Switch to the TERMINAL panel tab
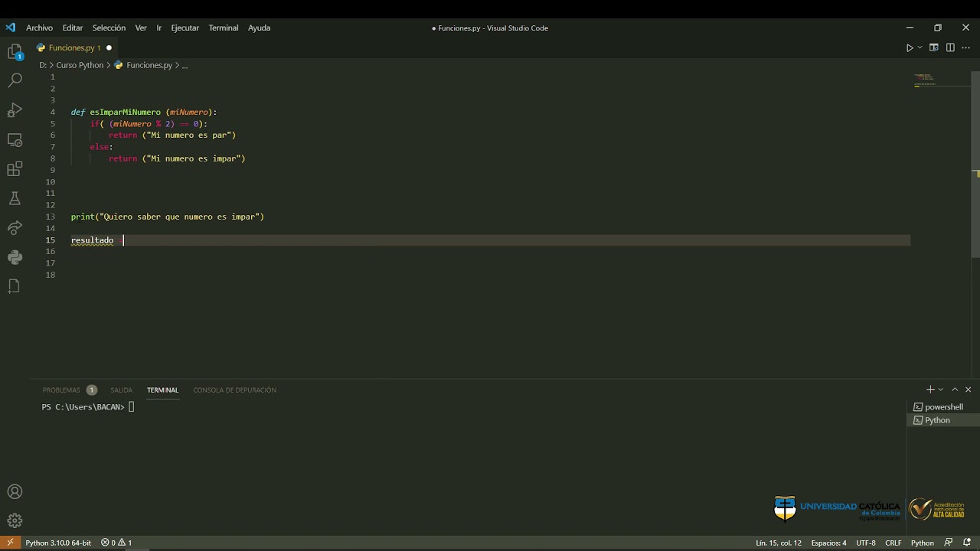 [x=162, y=390]
